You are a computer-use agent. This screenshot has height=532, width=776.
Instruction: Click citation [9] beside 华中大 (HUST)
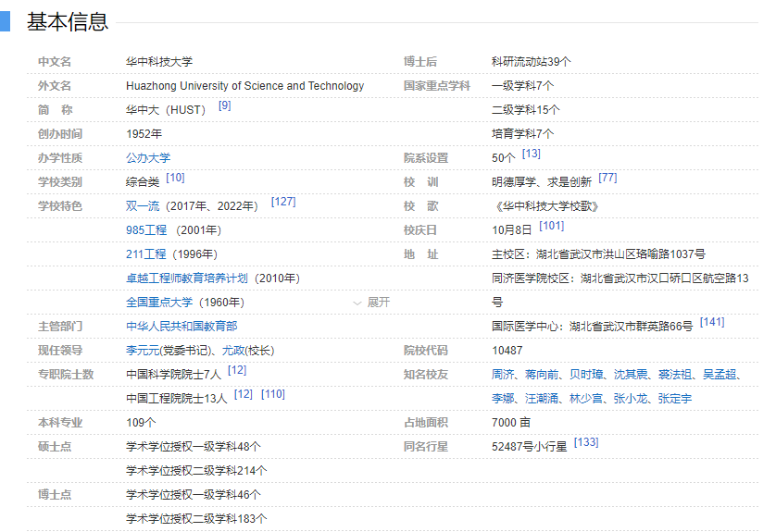tap(224, 105)
